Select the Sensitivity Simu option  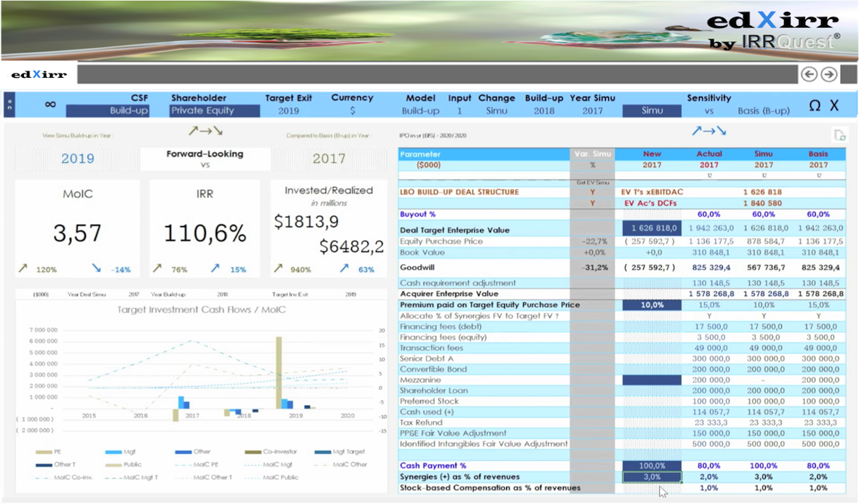point(652,111)
